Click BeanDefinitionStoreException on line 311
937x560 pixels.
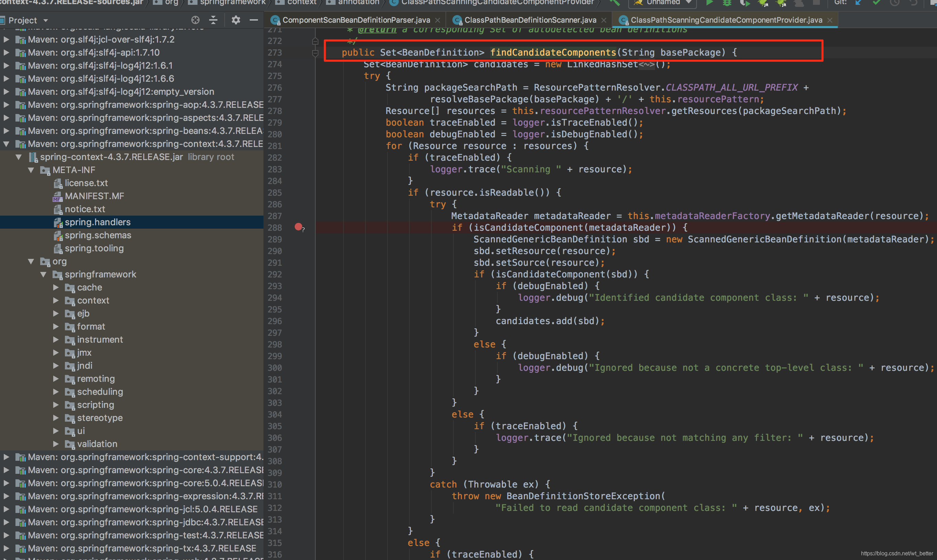(x=583, y=496)
